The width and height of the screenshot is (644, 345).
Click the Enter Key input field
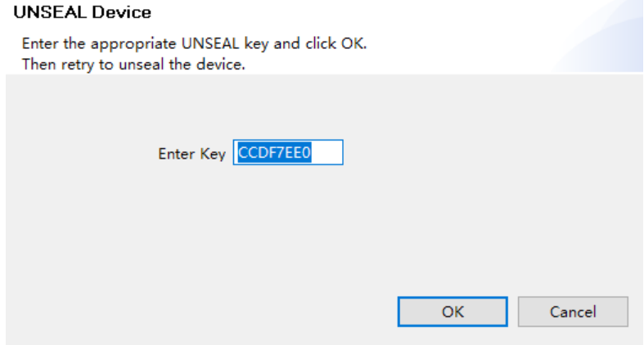(288, 153)
